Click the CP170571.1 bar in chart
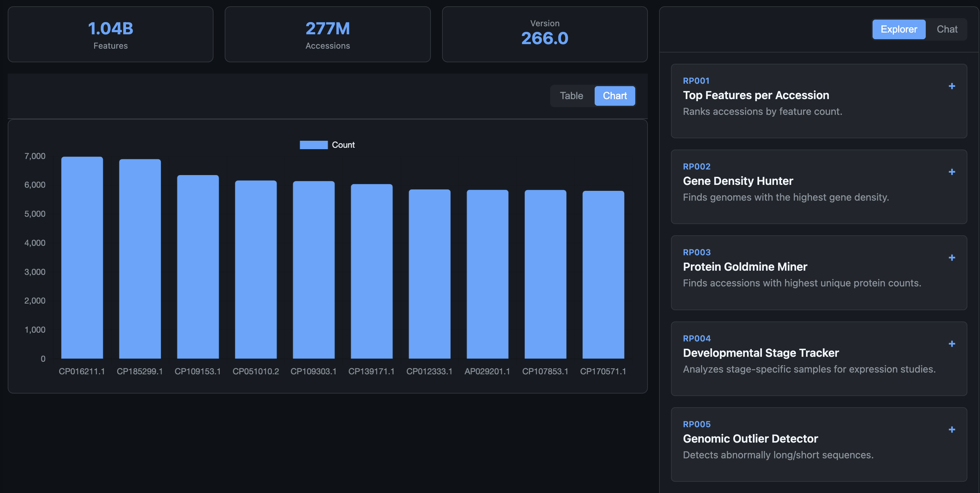980x493 pixels. [x=603, y=274]
